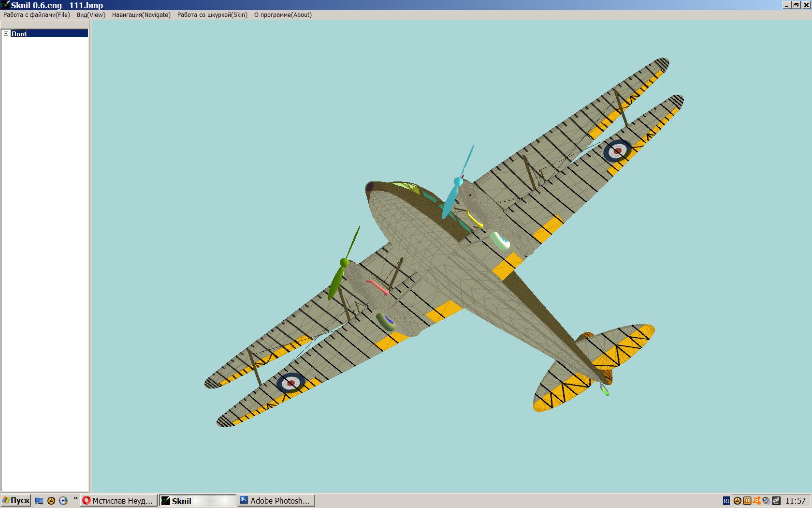Viewport: 812px width, 508px height.
Task: Open the File menu
Action: coord(37,15)
